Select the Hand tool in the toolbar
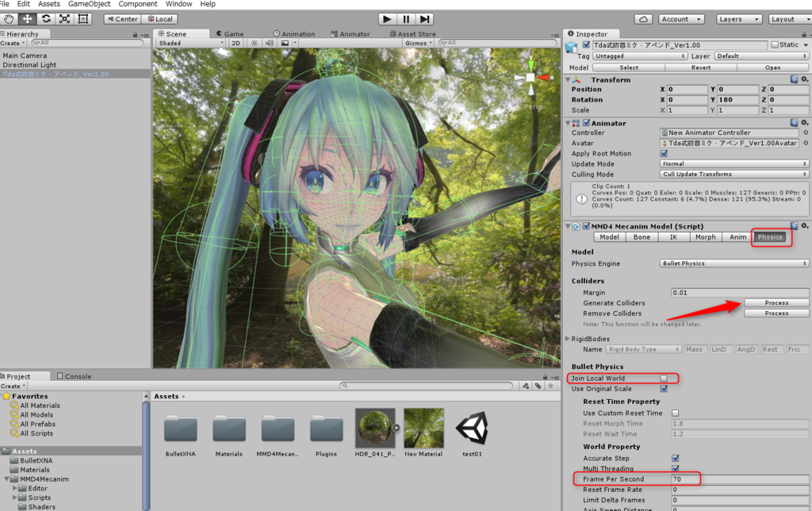 9,19
